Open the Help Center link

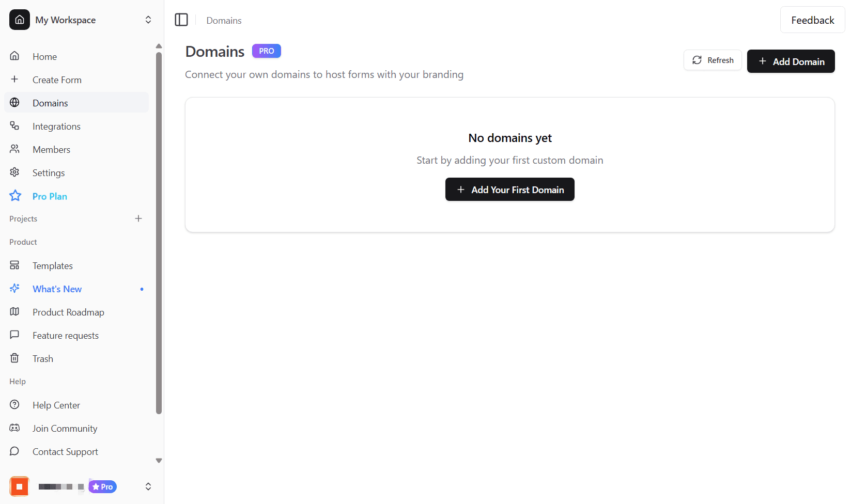(56, 405)
